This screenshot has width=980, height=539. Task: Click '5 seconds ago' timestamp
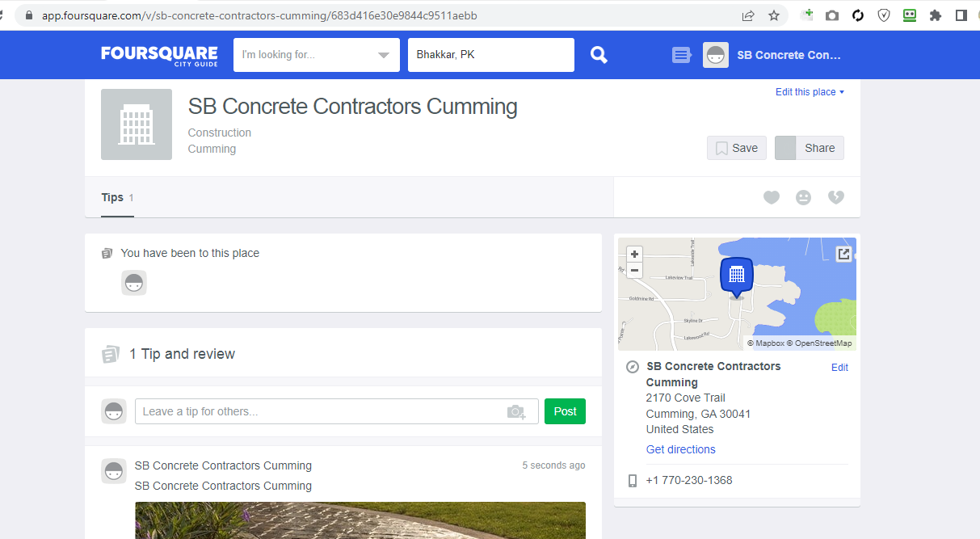point(553,465)
